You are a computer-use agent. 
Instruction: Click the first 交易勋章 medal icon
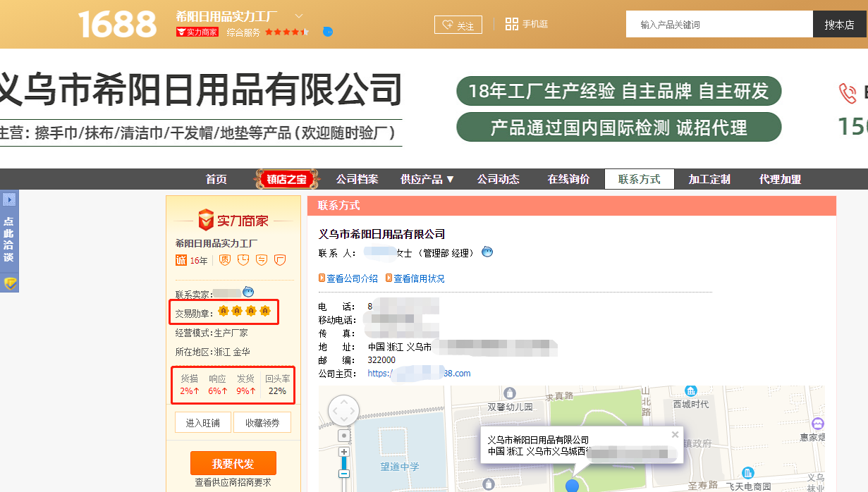coord(224,311)
